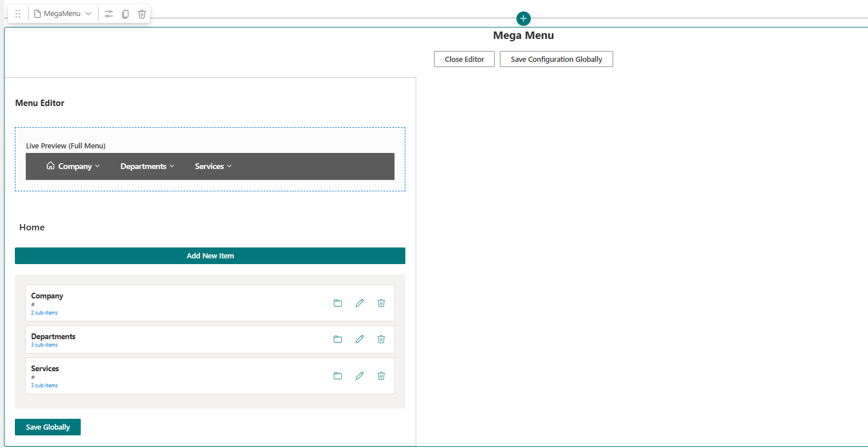Screen dimensions: 868x448
Task: Open sub-items folder for Departments
Action: [x=338, y=339]
